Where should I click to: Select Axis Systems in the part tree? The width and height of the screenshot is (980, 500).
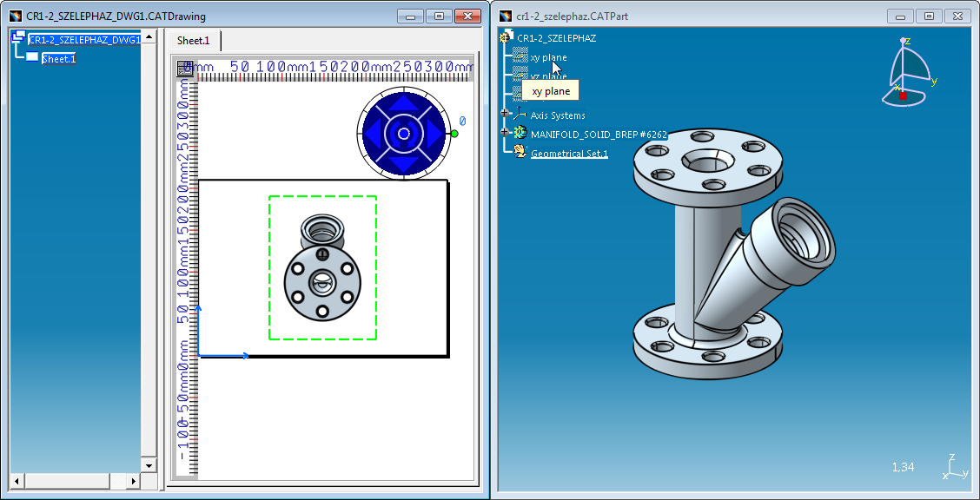[558, 115]
